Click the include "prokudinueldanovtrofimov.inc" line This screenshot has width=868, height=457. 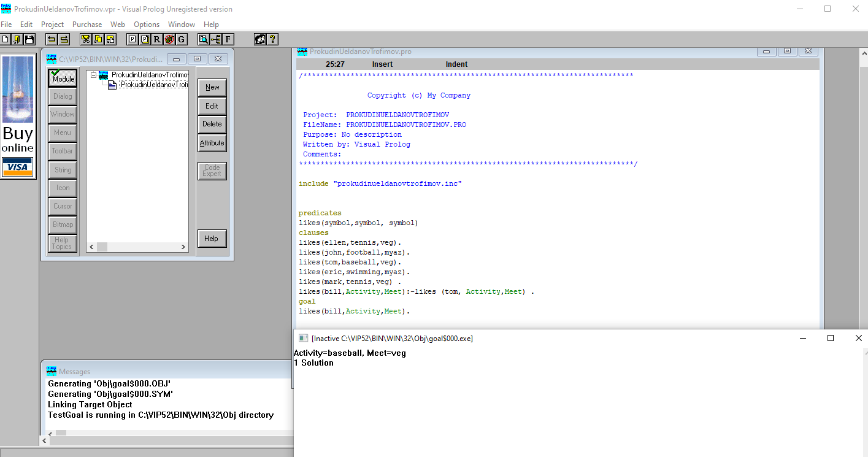click(380, 183)
